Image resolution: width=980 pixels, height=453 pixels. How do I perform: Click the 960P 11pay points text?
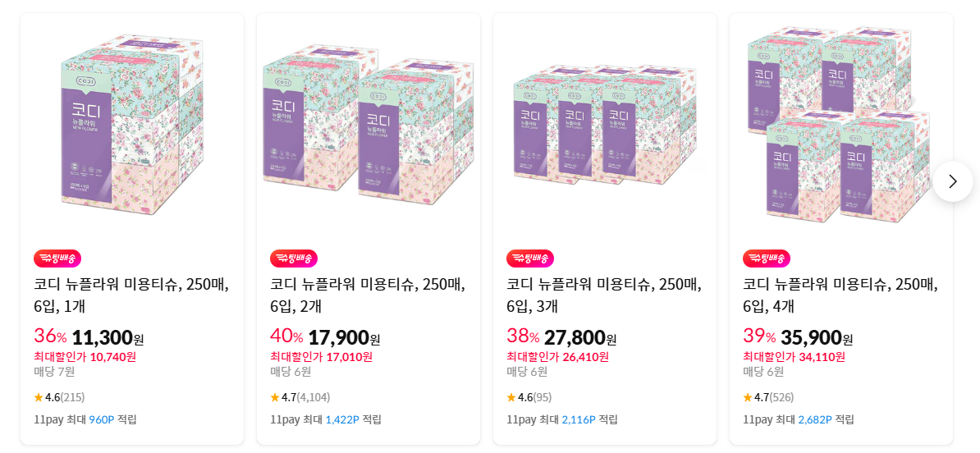101,419
